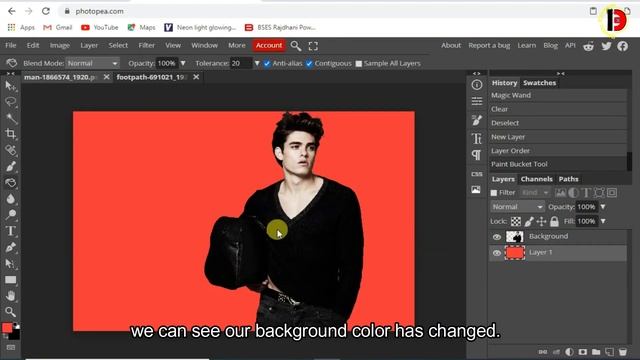The width and height of the screenshot is (640, 360).
Task: Enable the layer Filter checkbox
Action: 494,193
